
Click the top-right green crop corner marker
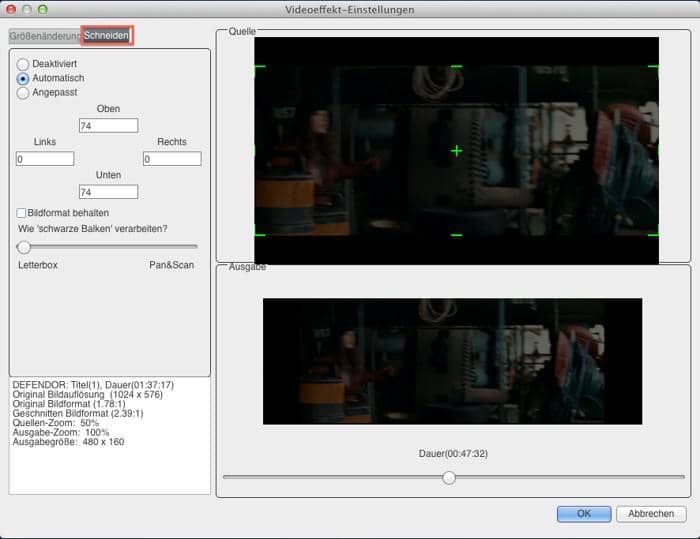pyautogui.click(x=654, y=69)
